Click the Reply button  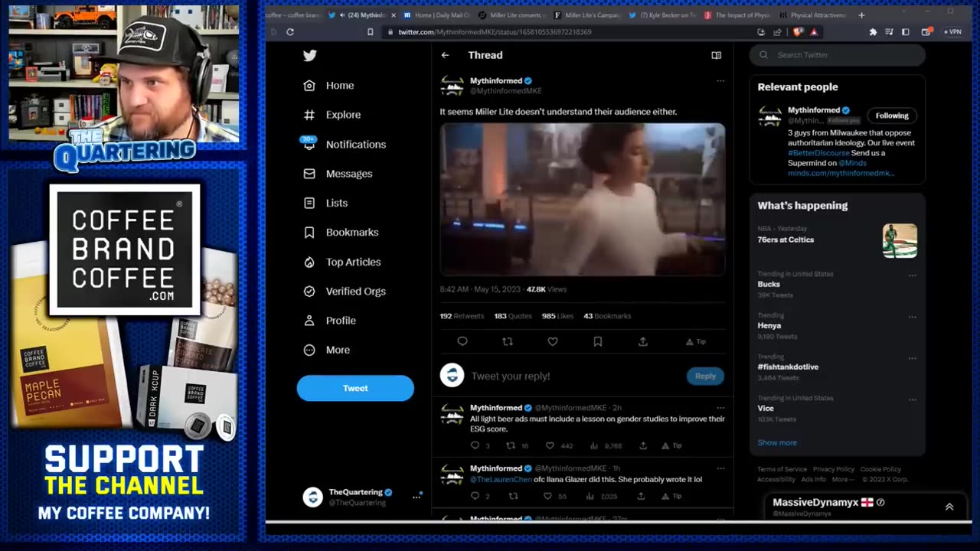pyautogui.click(x=705, y=376)
